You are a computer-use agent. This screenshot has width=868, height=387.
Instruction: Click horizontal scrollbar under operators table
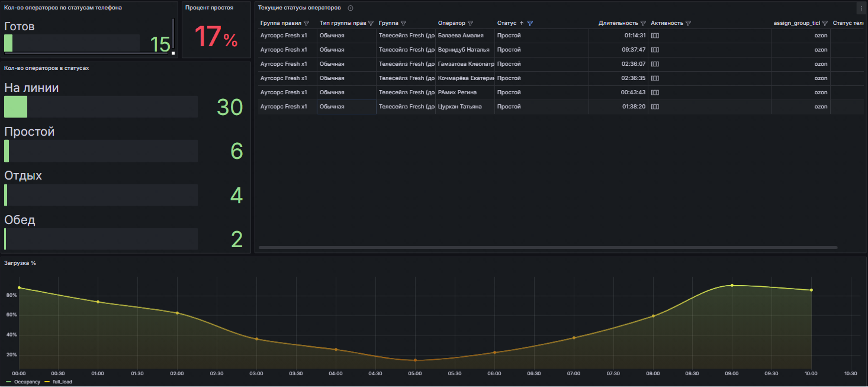[548, 247]
